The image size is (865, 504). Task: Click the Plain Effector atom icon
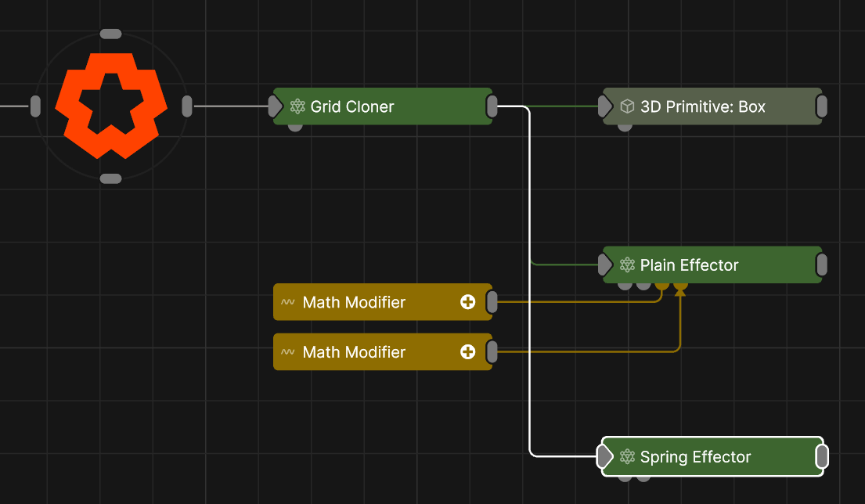click(x=627, y=265)
